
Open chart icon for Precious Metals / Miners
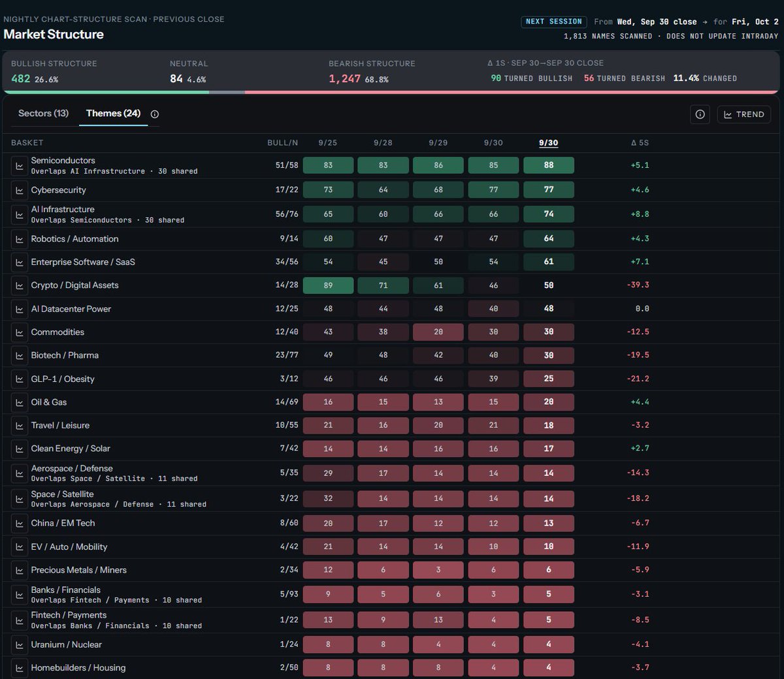click(x=20, y=571)
